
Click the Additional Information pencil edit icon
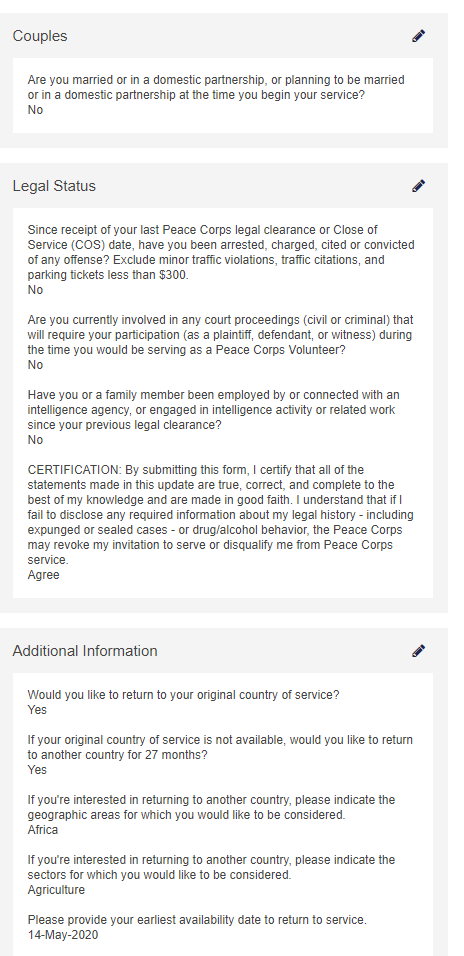(x=418, y=651)
